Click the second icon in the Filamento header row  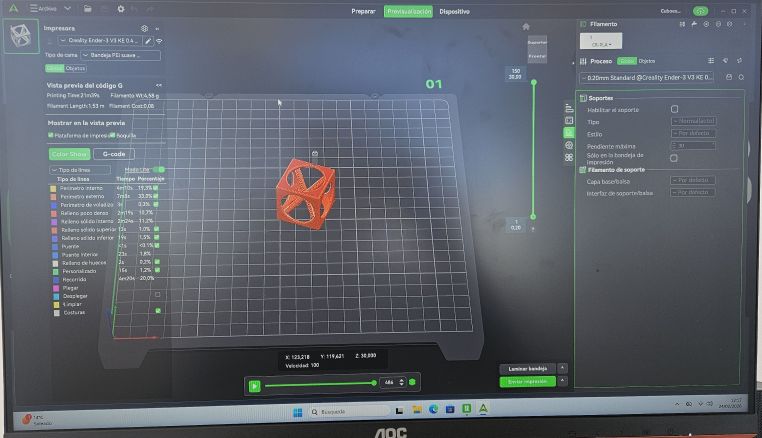[694, 24]
